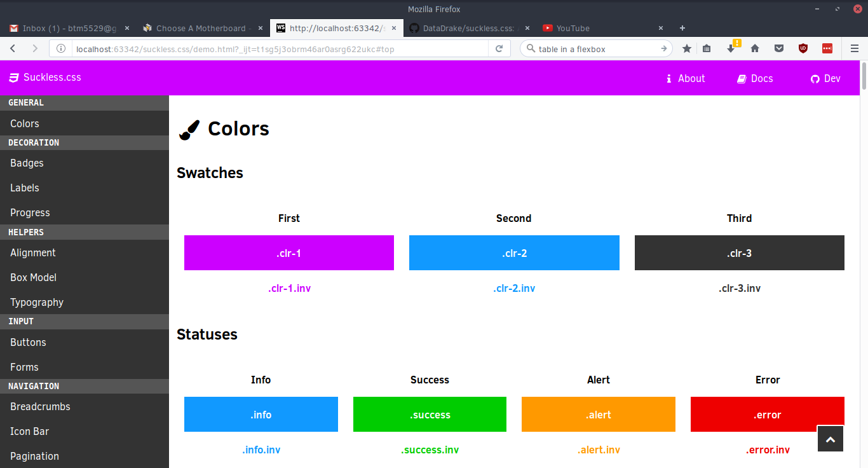Open the uBlock Origin extension icon

pos(803,48)
